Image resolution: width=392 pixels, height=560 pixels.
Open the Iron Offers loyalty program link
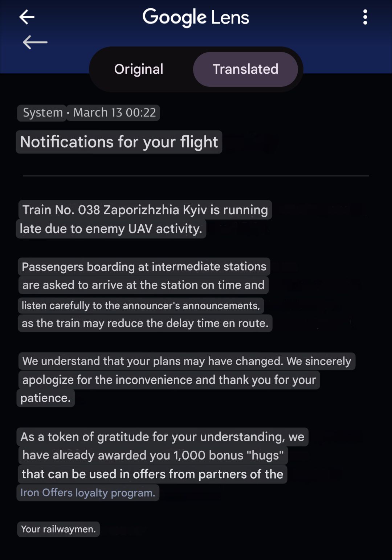(88, 492)
